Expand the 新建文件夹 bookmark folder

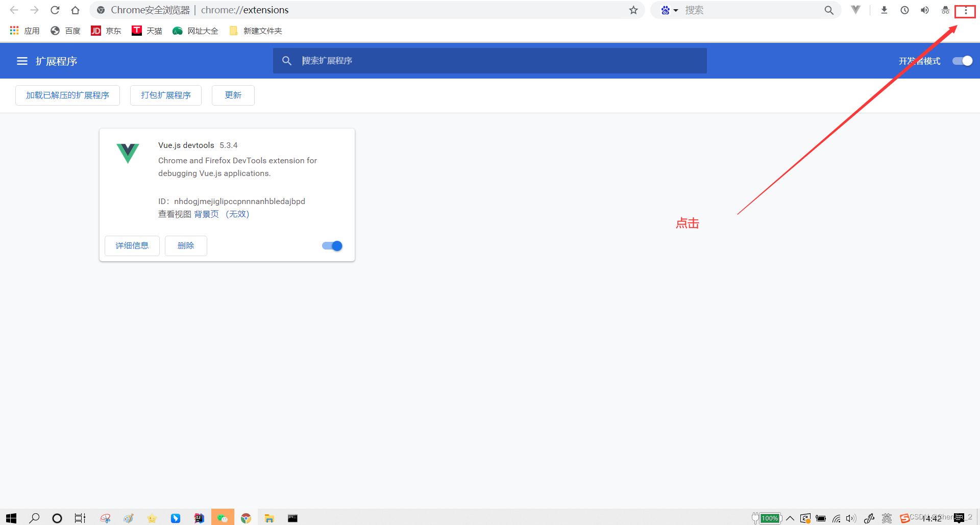point(256,31)
